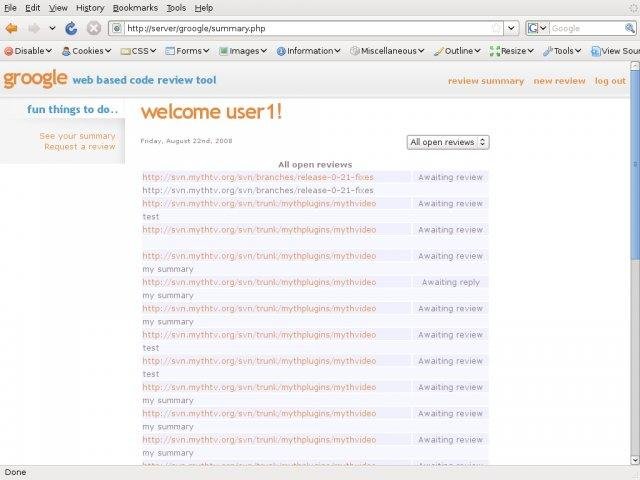Open the back/forward history dropdown arrow
This screenshot has width=640, height=480.
[x=52, y=28]
